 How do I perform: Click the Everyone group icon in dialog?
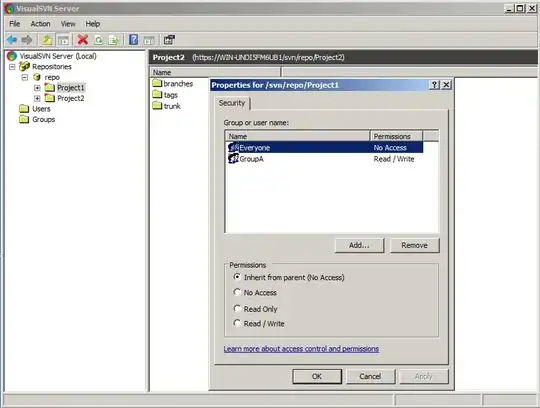[233, 147]
